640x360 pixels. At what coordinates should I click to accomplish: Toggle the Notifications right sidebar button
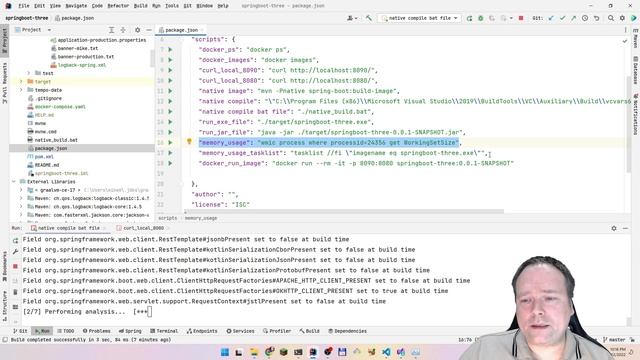tap(636, 114)
